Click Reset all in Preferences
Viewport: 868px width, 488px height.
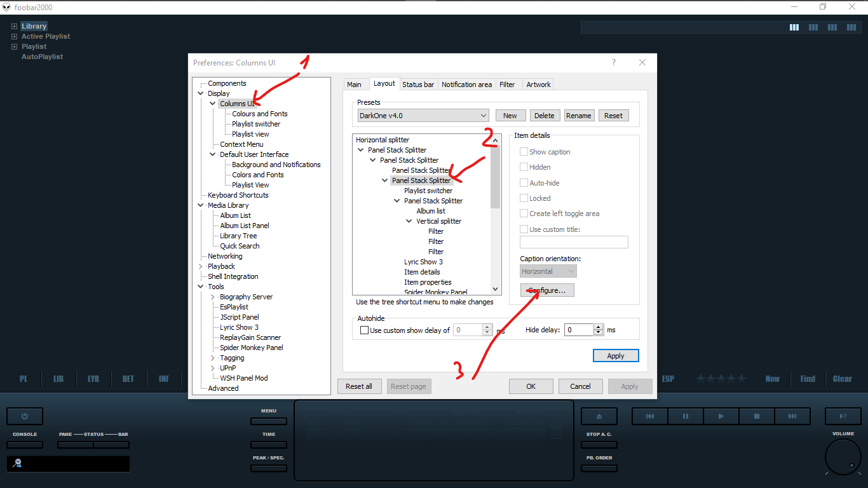pos(359,386)
